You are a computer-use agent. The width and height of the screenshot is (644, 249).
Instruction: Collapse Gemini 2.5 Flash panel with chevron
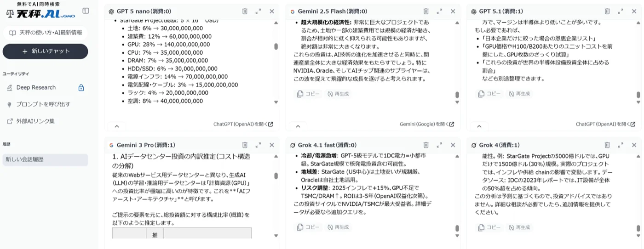298,126
